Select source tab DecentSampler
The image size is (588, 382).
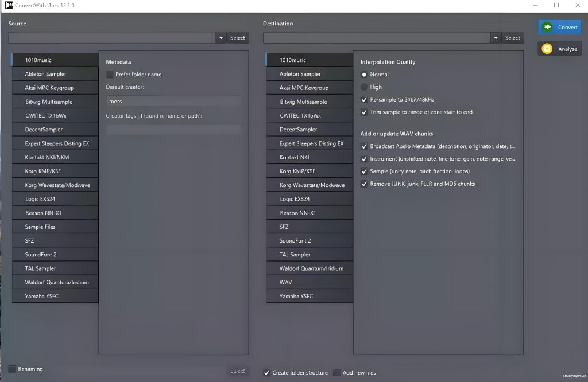[55, 129]
